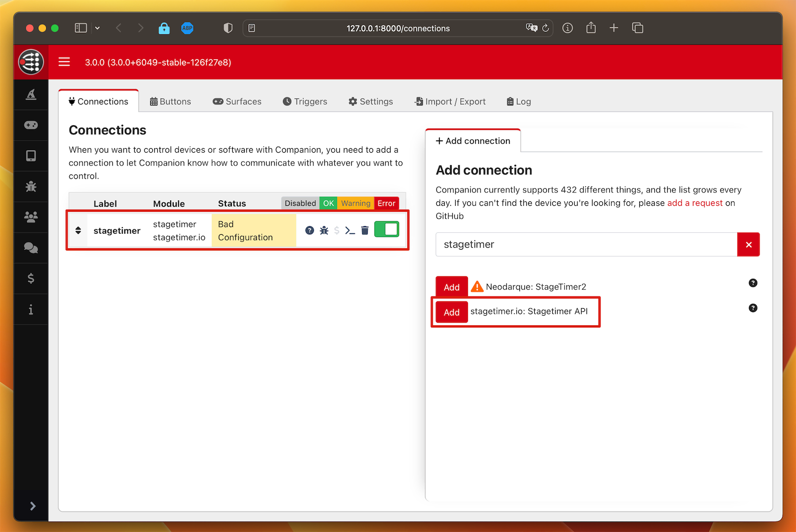The height and width of the screenshot is (532, 796).
Task: Switch to the Triggers tab
Action: (x=305, y=101)
